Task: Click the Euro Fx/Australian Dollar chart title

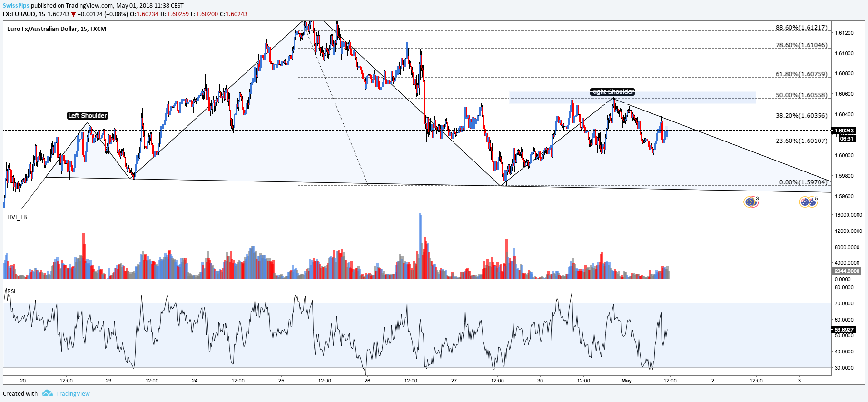Action: [57, 29]
